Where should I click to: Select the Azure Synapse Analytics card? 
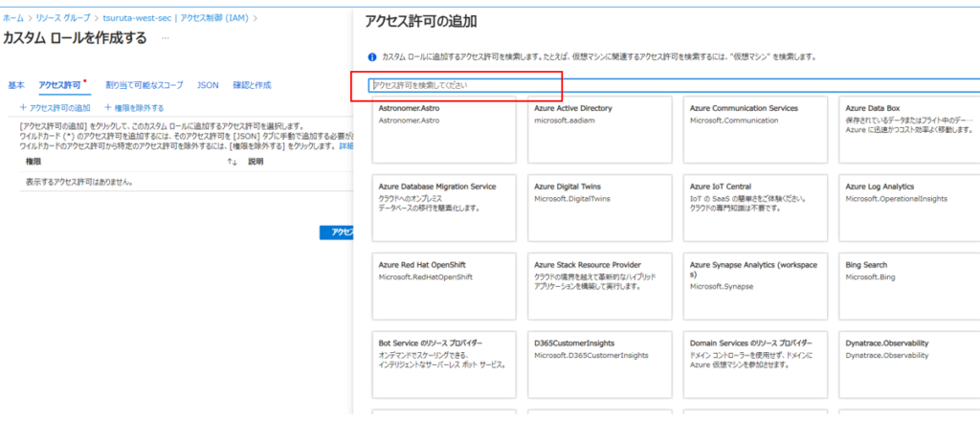pyautogui.click(x=755, y=286)
